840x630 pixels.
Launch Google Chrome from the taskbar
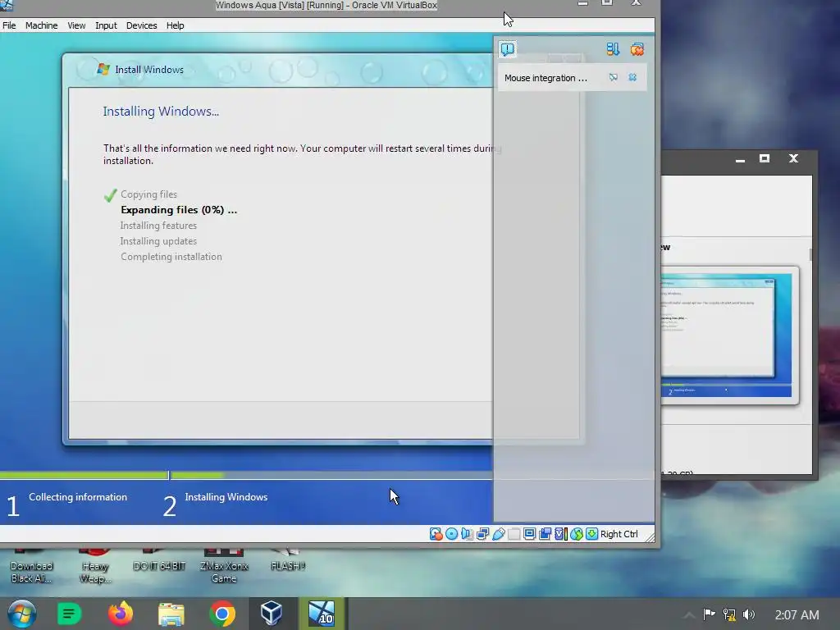point(222,614)
